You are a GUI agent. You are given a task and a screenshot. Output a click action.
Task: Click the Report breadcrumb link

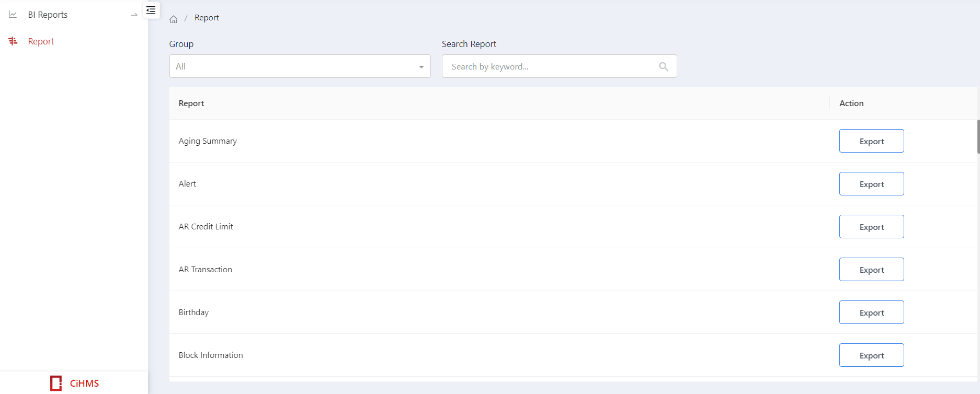click(x=207, y=18)
